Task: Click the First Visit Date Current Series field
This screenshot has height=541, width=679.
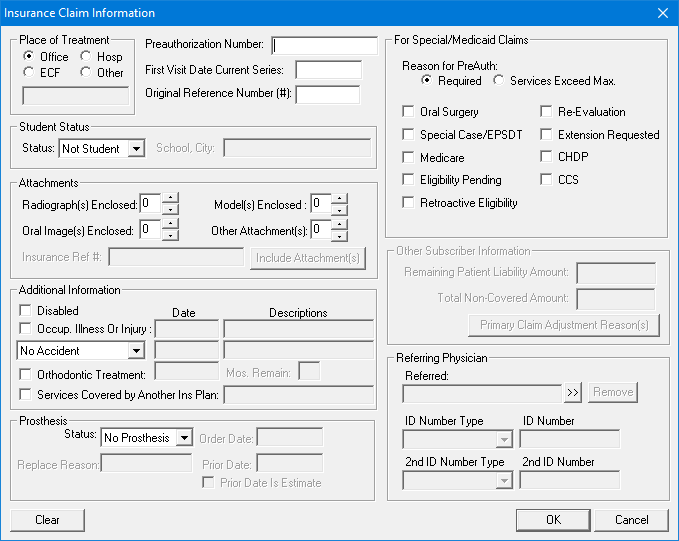Action: (328, 70)
